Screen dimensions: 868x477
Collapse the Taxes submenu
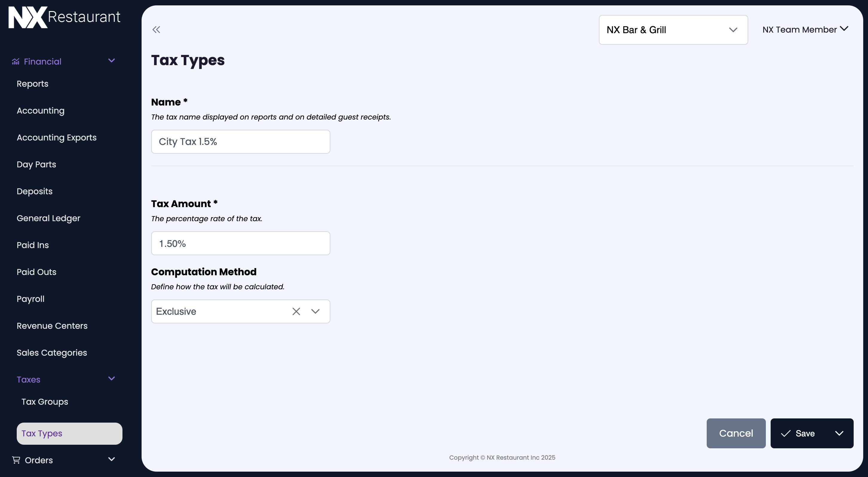111,379
